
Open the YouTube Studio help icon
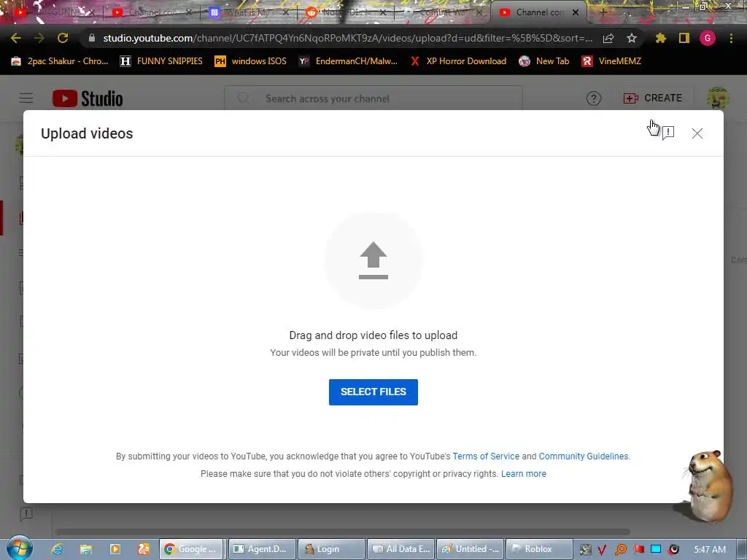[594, 98]
